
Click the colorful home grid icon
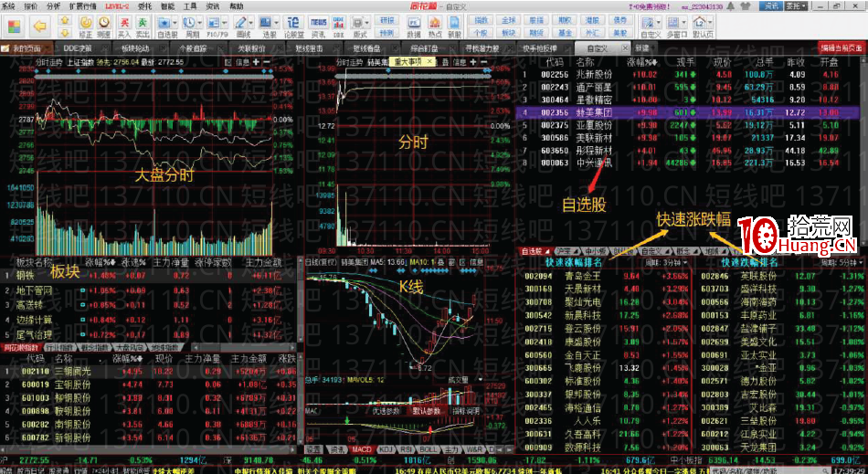[15, 26]
